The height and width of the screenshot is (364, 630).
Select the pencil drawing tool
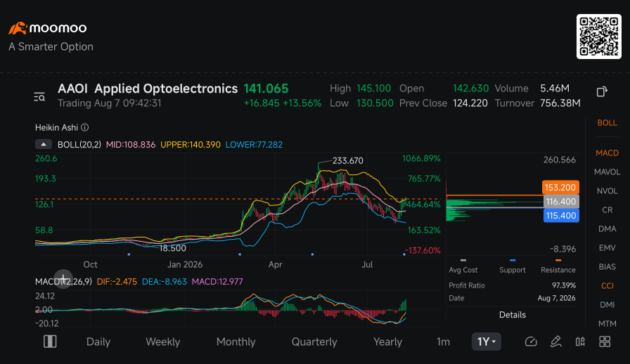(555, 342)
